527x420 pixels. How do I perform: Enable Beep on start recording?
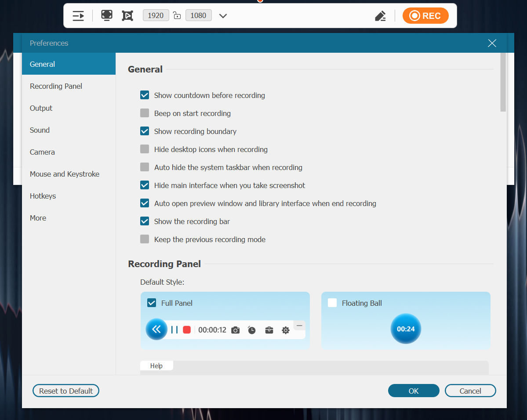pyautogui.click(x=145, y=113)
